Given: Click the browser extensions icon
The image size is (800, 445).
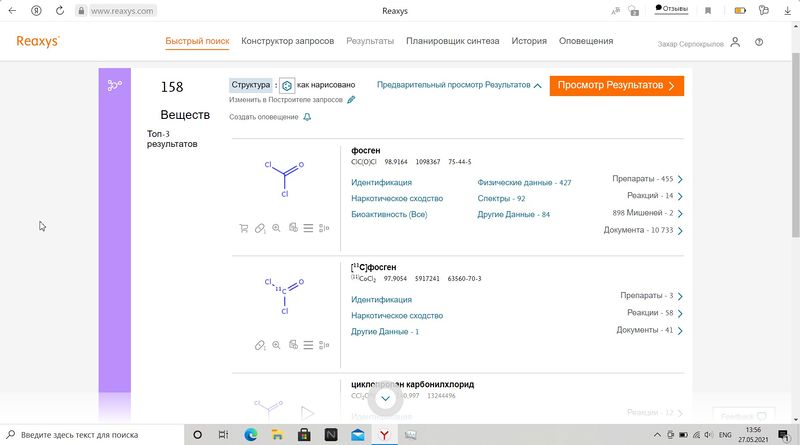Looking at the screenshot, I should tap(763, 10).
